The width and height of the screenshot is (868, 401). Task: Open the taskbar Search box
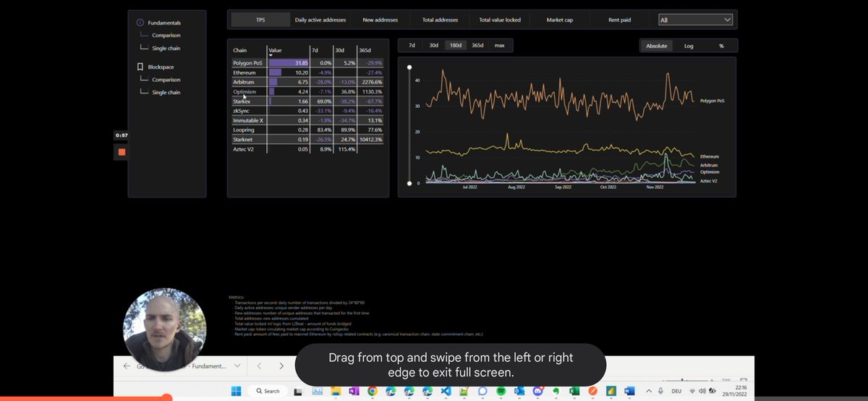[267, 391]
